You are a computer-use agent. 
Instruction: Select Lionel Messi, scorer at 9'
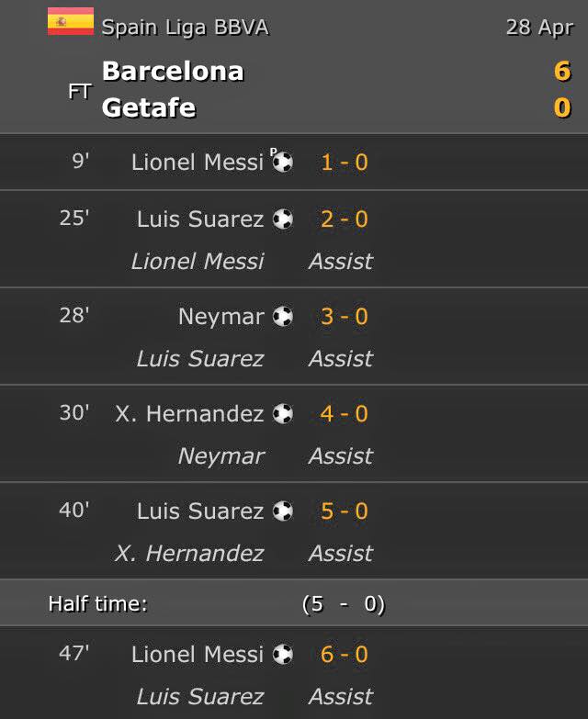pos(198,163)
